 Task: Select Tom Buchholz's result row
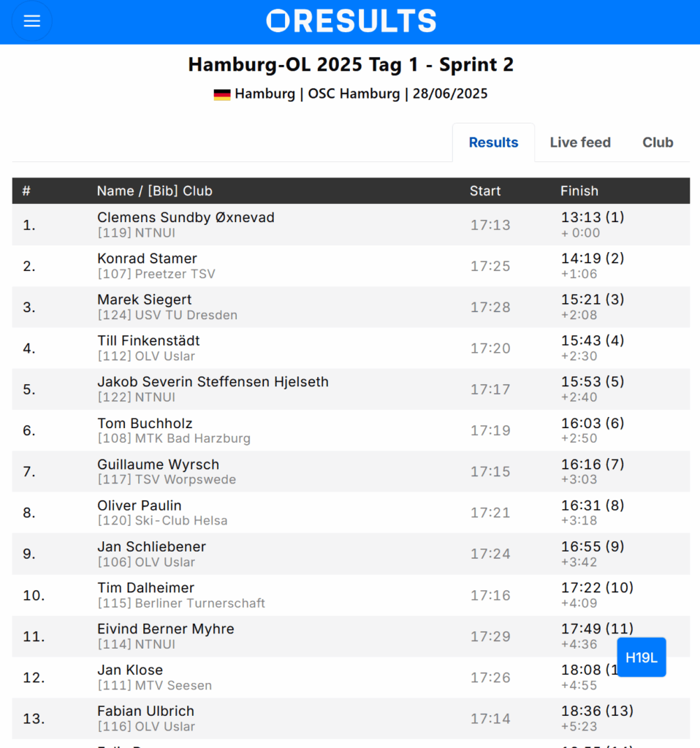(x=351, y=430)
